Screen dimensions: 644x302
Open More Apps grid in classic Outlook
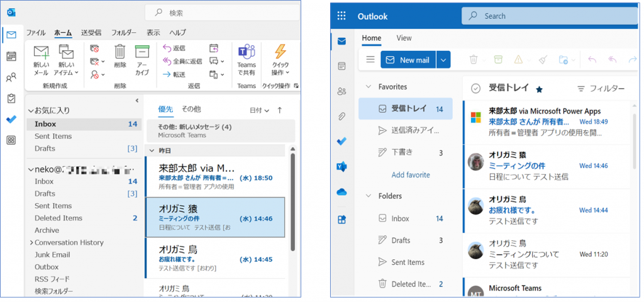11,140
